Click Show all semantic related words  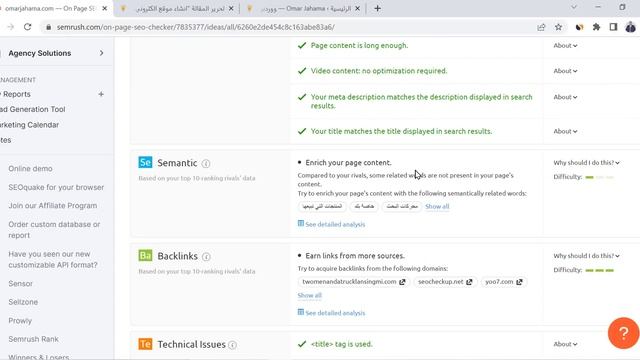[437, 207]
